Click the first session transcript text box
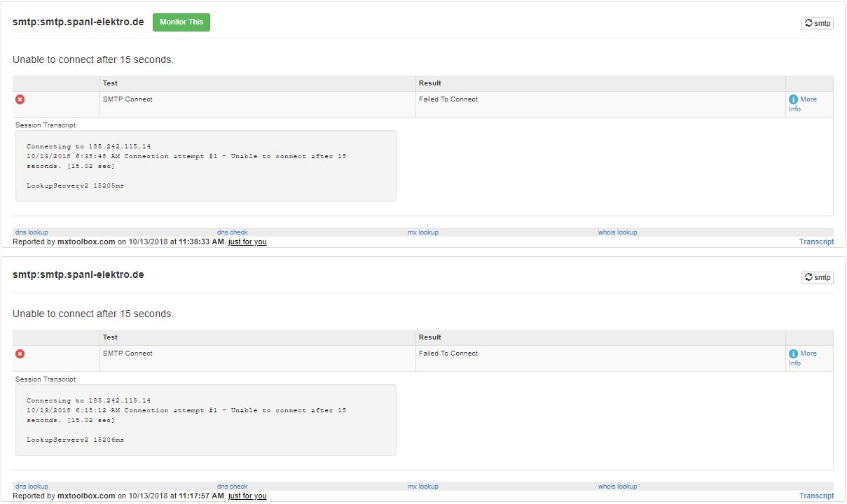Screen dimensions: 847x504 pyautogui.click(x=205, y=166)
